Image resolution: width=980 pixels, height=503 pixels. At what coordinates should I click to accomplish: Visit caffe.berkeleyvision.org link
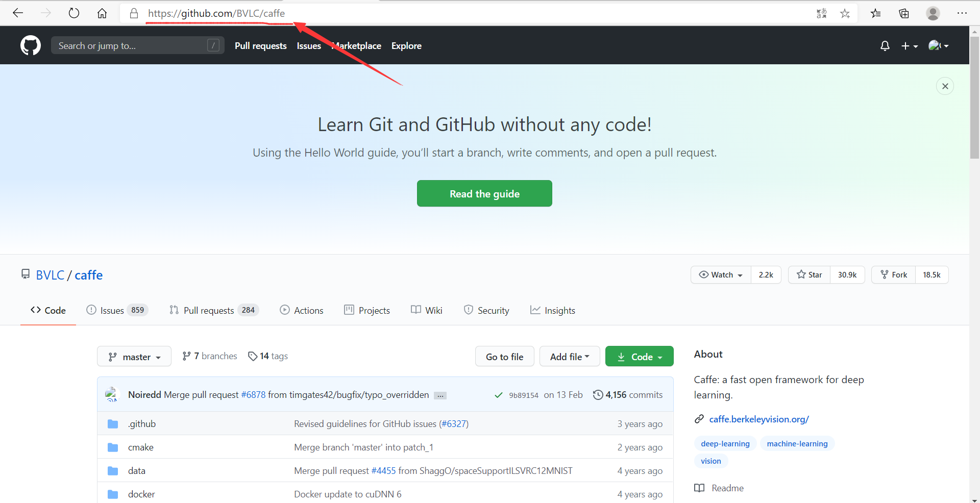pos(759,419)
